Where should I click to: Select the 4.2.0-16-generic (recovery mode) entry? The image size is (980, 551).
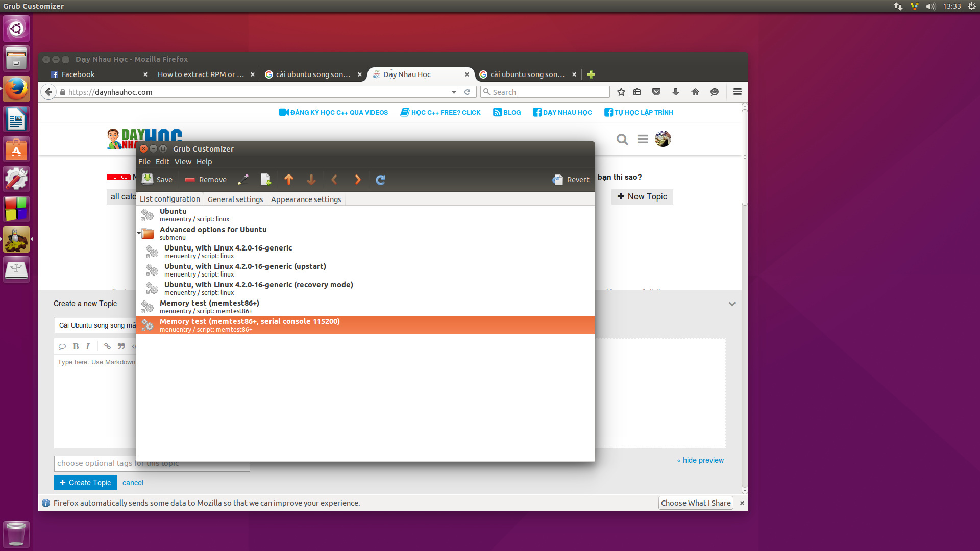tap(365, 288)
